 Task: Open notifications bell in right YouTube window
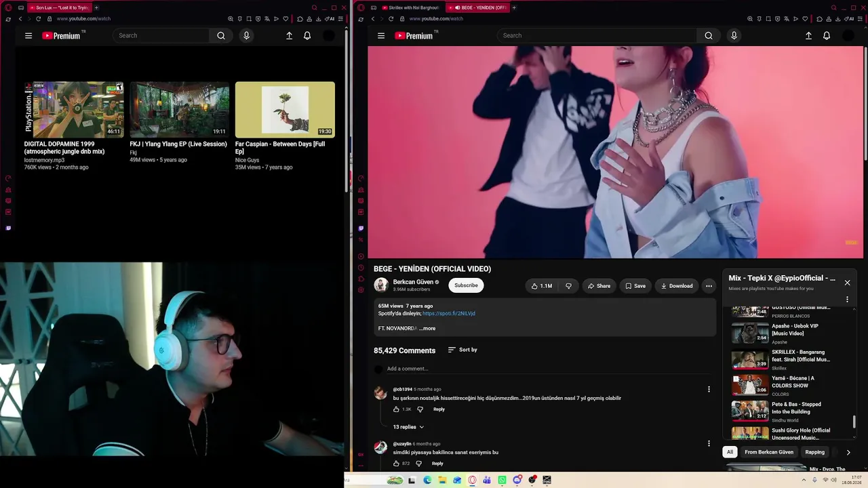point(827,35)
